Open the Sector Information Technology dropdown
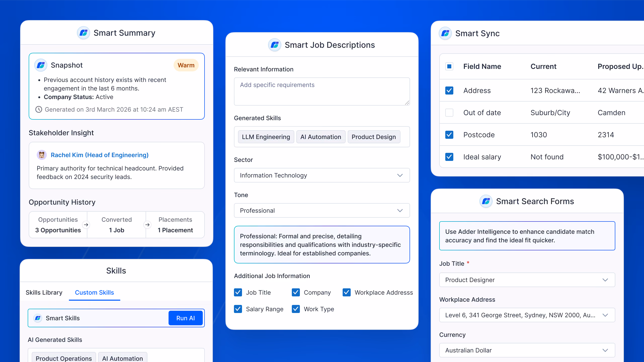The image size is (644, 362). [x=322, y=175]
